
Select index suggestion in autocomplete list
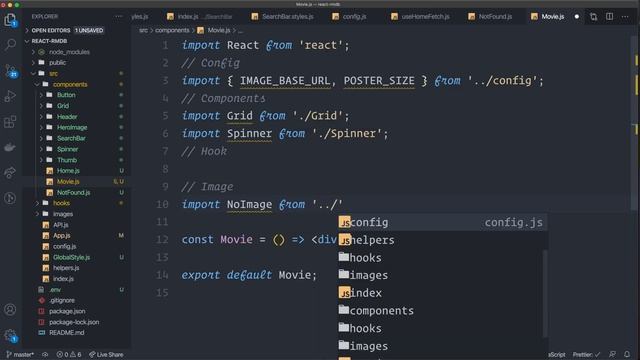[443, 293]
